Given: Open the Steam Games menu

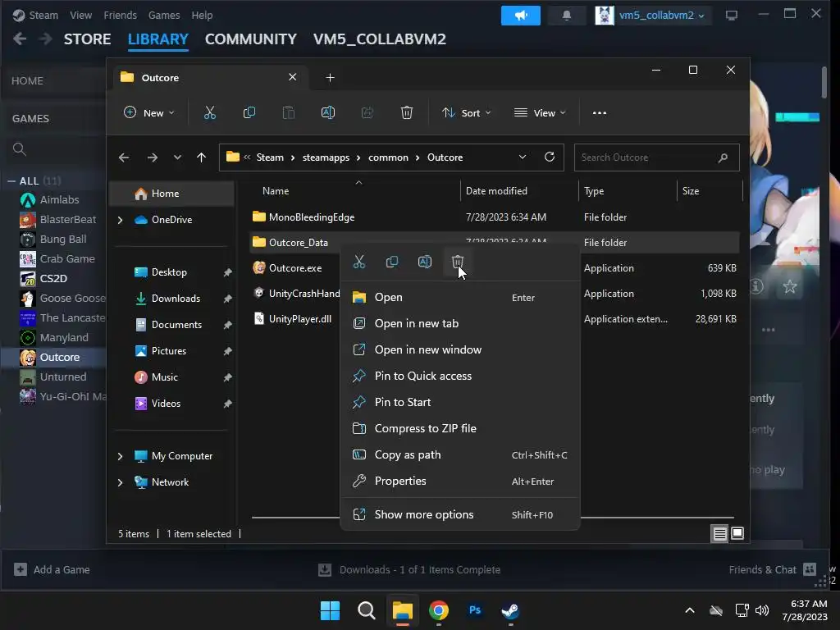Looking at the screenshot, I should (x=164, y=16).
